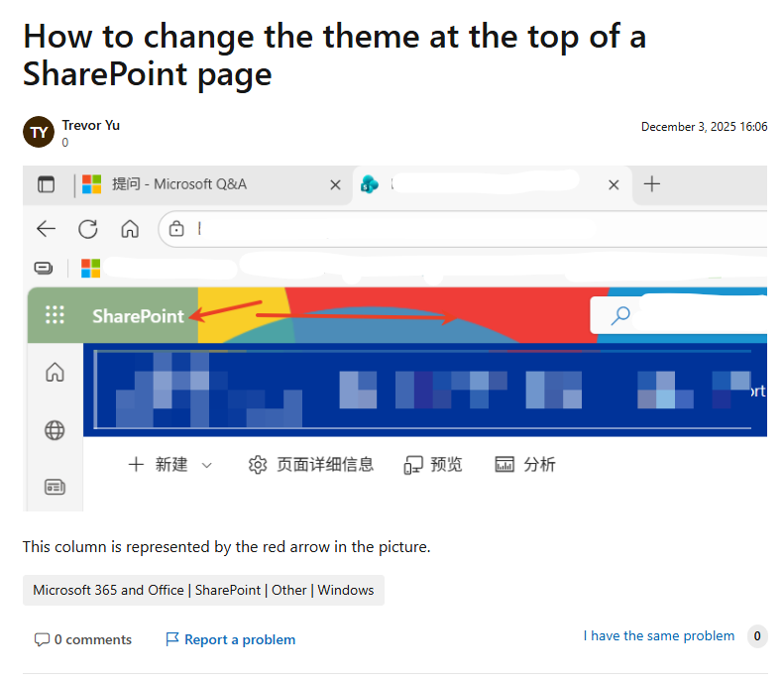Go back with the browser arrow
Screen dimensions: 784x678
[x=46, y=229]
